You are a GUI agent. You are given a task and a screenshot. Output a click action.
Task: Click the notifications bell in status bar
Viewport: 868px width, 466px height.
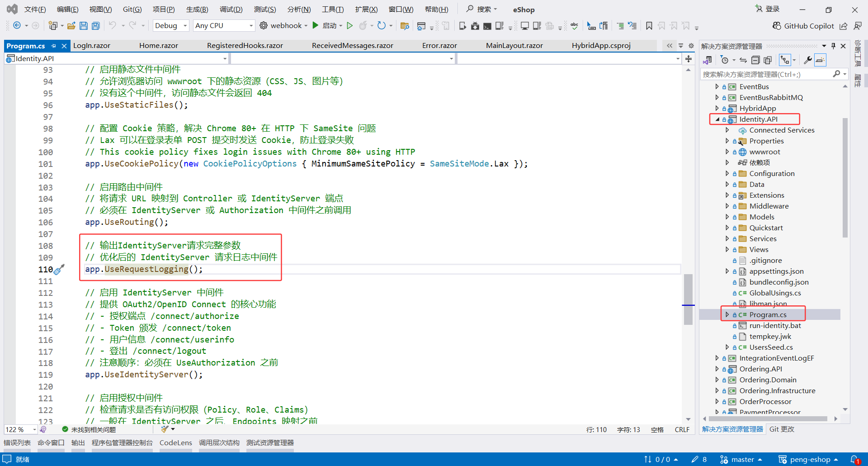click(x=854, y=460)
